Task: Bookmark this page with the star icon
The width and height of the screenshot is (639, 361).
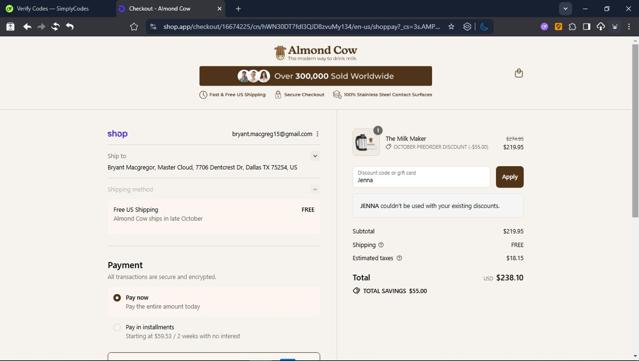Action: (x=451, y=26)
